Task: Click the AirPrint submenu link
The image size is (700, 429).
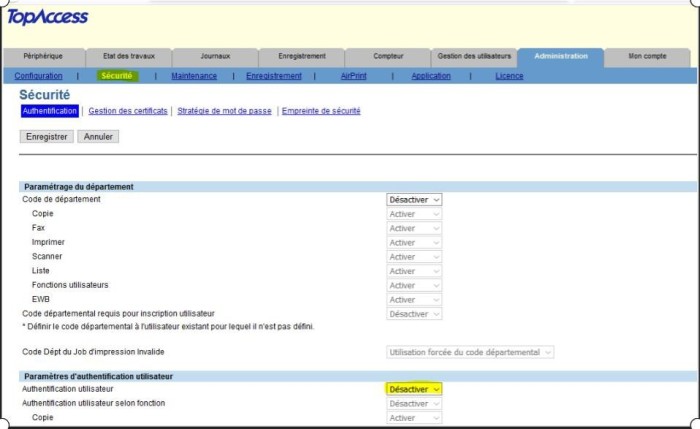Action: tap(353, 76)
